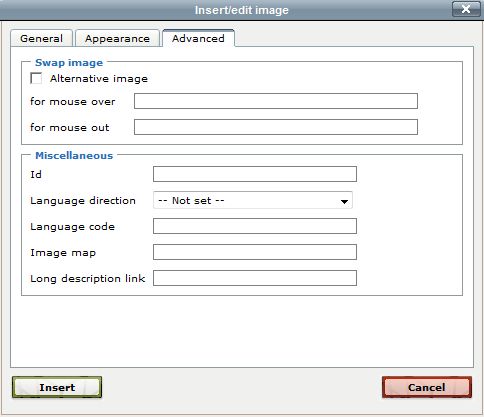Screen dimensions: 484x417
Task: Focus the Long description link field
Action: pyautogui.click(x=255, y=278)
